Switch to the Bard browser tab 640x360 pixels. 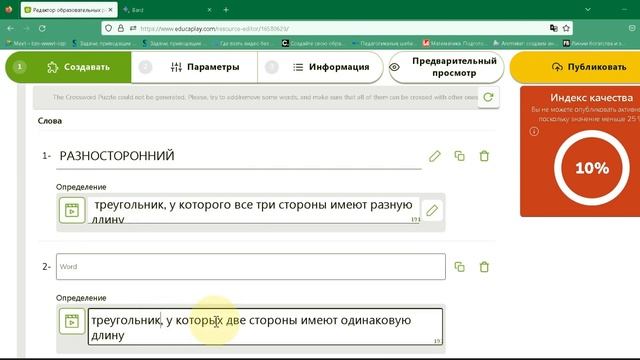tap(167, 10)
